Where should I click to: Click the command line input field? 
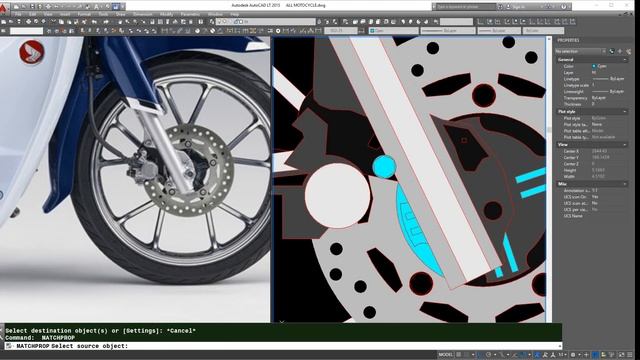[x=282, y=346]
